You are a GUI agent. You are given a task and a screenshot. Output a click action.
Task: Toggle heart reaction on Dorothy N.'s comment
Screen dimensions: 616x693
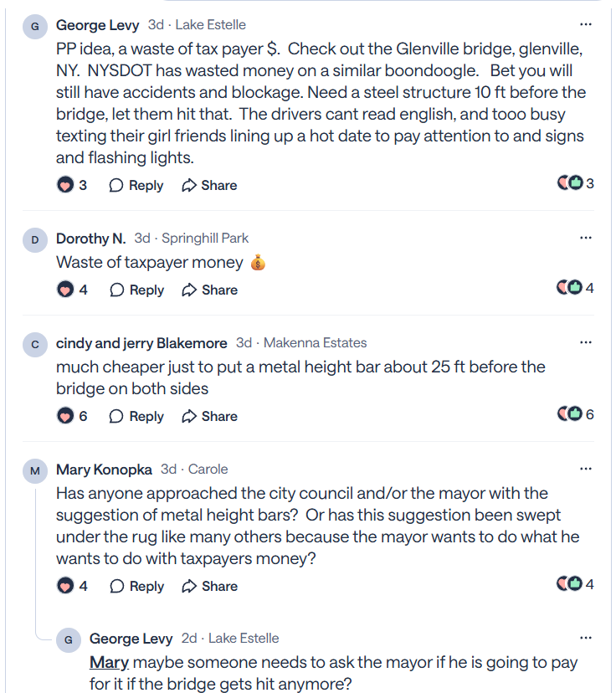point(65,290)
